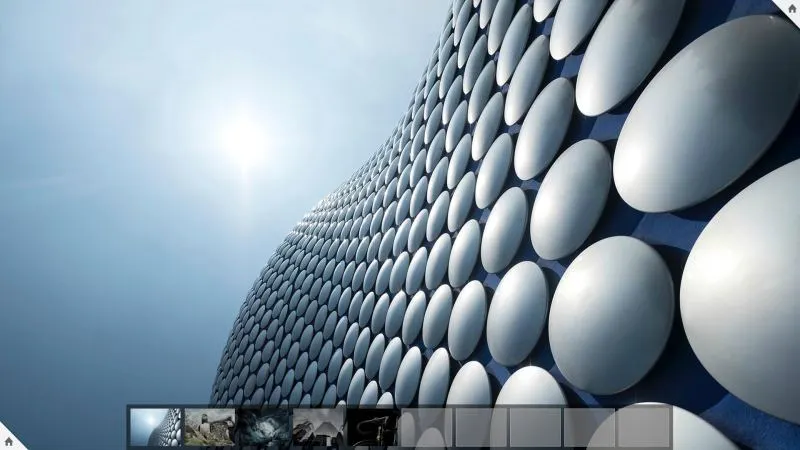This screenshot has height=450, width=800.
Task: Open the dark teal swirling thumbnail
Action: (x=264, y=427)
